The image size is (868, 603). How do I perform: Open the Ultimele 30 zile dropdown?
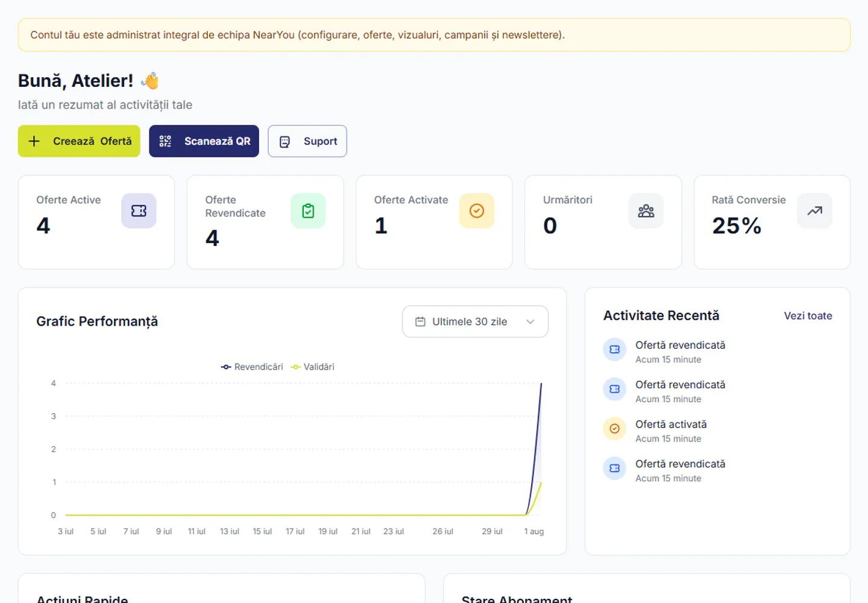pos(475,321)
